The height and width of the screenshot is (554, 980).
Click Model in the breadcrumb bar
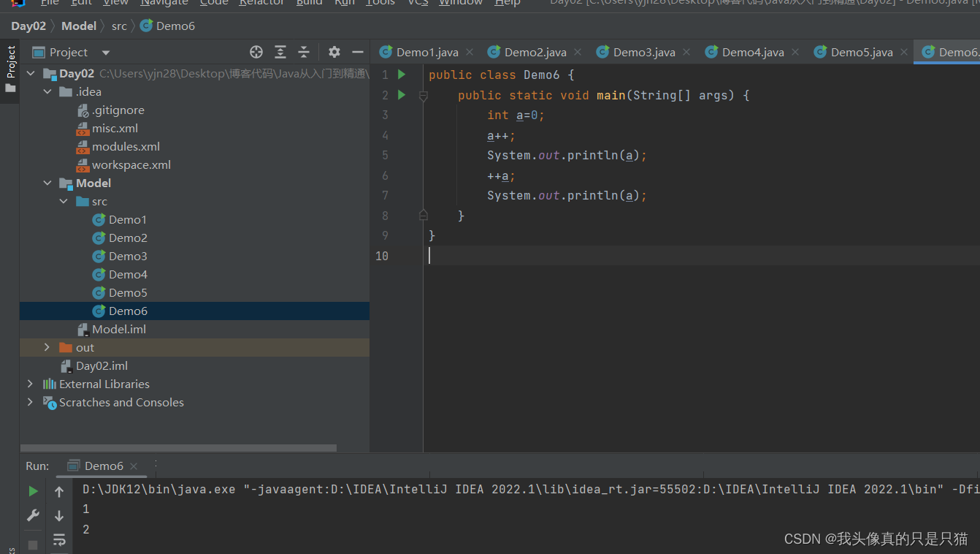coord(79,26)
